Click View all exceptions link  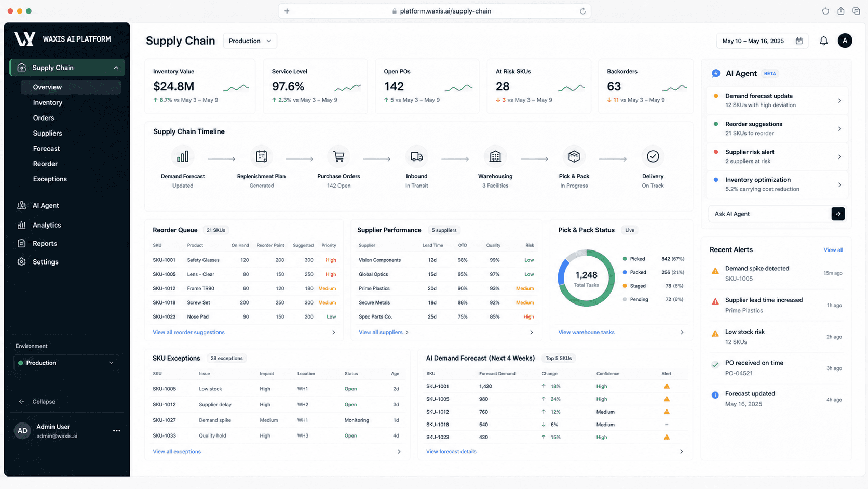[177, 452]
